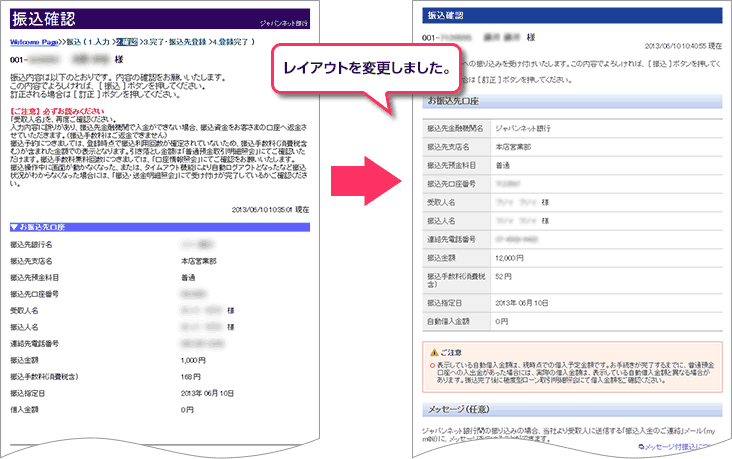The image size is (732, 459).
Task: Click the 本店営業部 value in left layout
Action: click(200, 259)
